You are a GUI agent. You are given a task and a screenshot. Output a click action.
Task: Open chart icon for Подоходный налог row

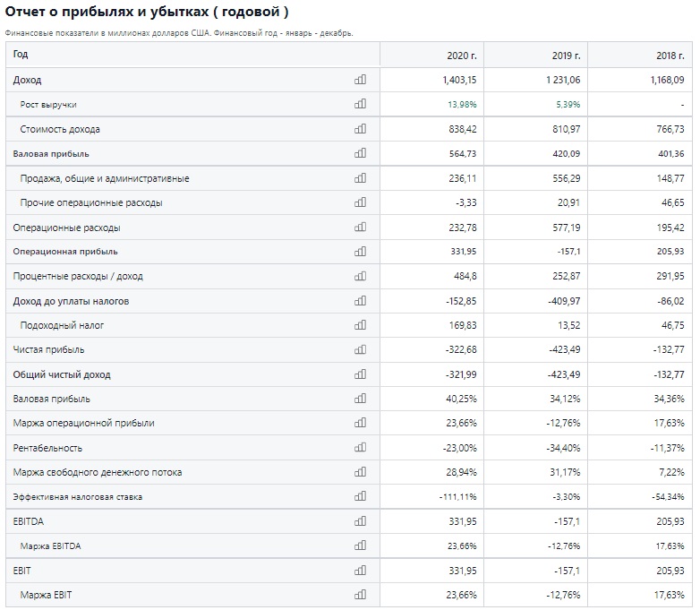360,324
